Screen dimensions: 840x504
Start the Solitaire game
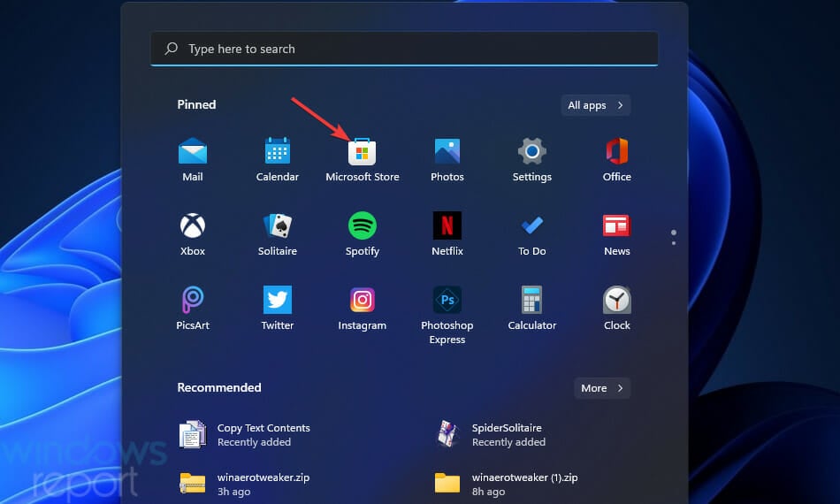coord(277,233)
